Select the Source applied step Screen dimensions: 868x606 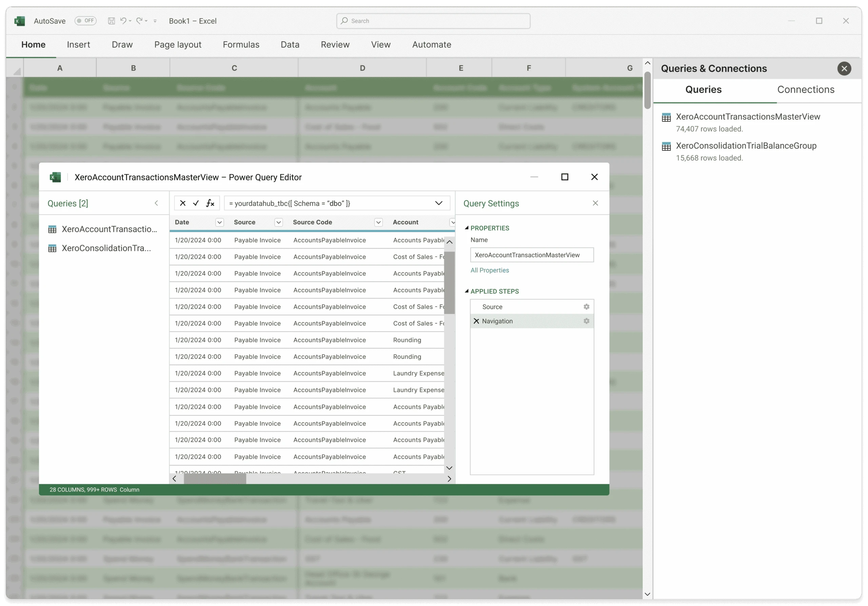(x=532, y=307)
